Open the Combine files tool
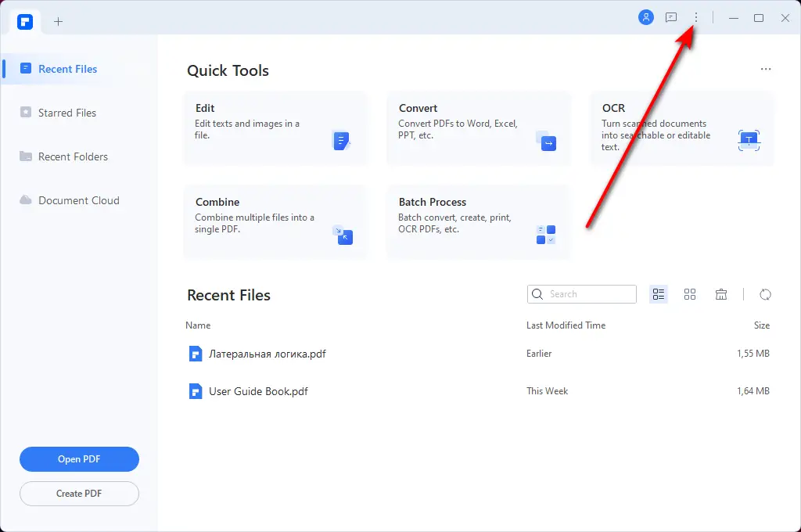801x532 pixels. click(x=275, y=222)
